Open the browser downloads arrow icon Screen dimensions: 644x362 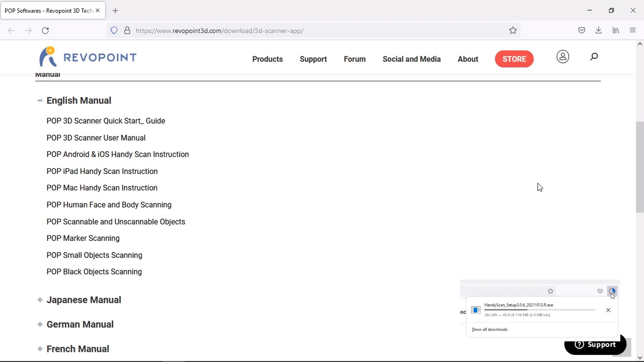pyautogui.click(x=598, y=31)
